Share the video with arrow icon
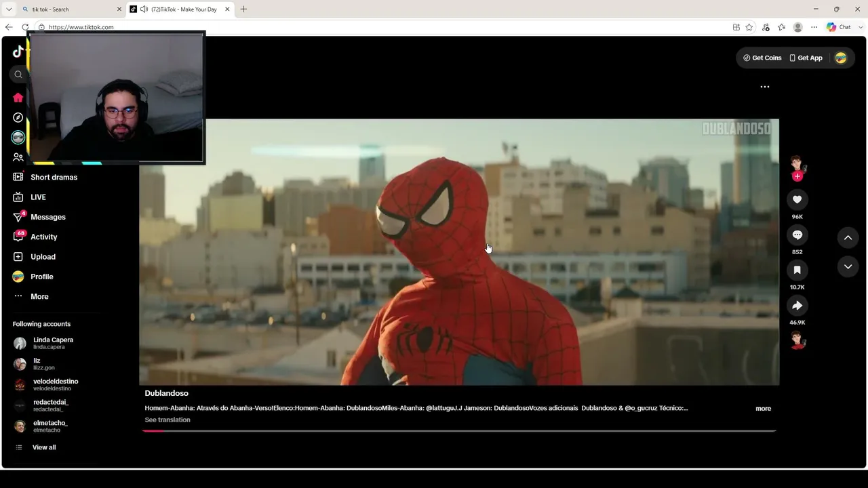 click(x=797, y=306)
